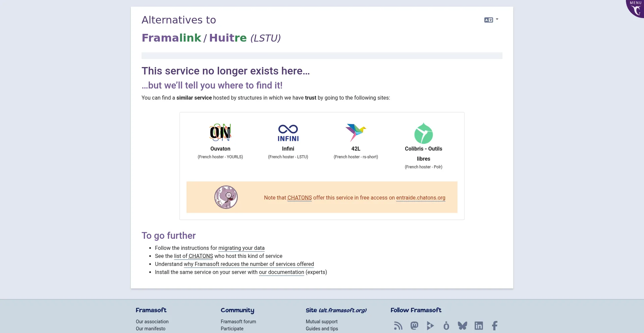
Task: Click the Ouvaton logo
Action: point(220,132)
